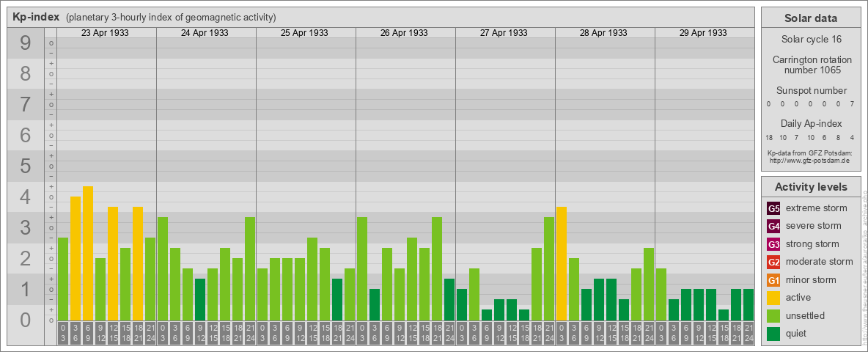Viewport: 868px width, 352px height.
Task: Select the 15-18 bar on 29 Apr 1933
Action: pyautogui.click(x=724, y=315)
